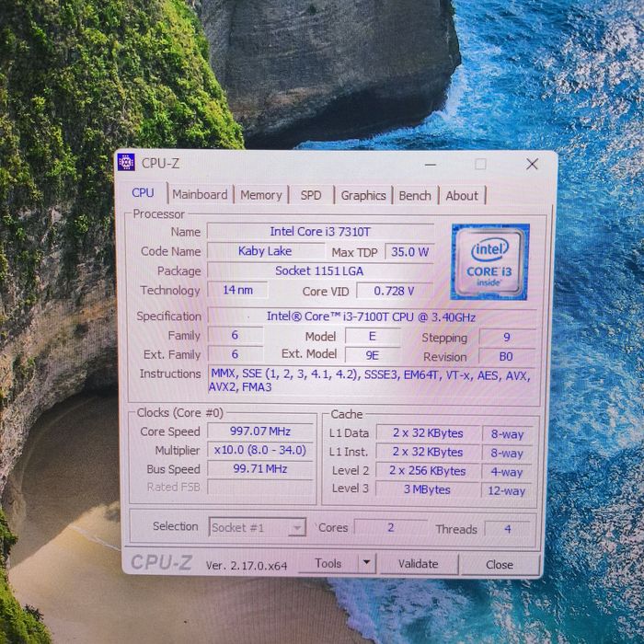Viewport: 644px width, 644px height.
Task: Click the empty Rated FSB field
Action: 260,487
